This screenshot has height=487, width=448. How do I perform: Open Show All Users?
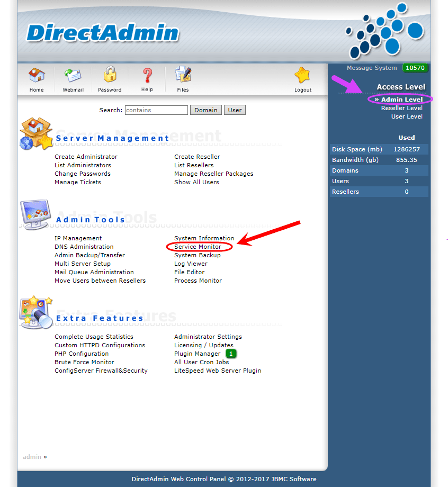[196, 182]
